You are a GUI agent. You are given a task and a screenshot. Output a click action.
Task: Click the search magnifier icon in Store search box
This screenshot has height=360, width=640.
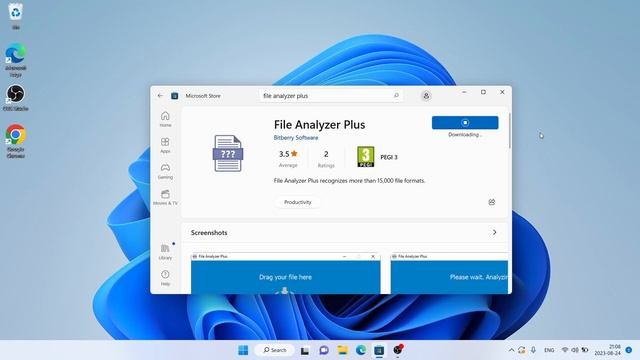pyautogui.click(x=396, y=96)
